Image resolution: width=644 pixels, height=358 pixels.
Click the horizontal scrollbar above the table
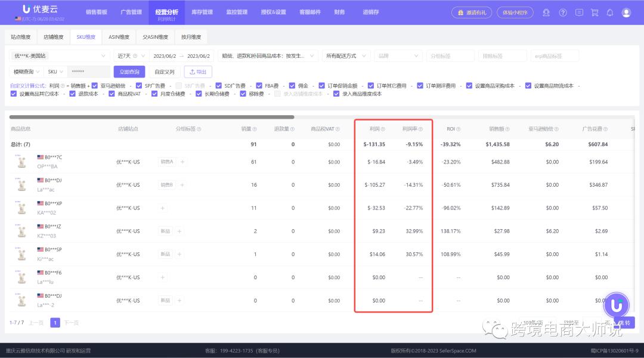coord(152,117)
